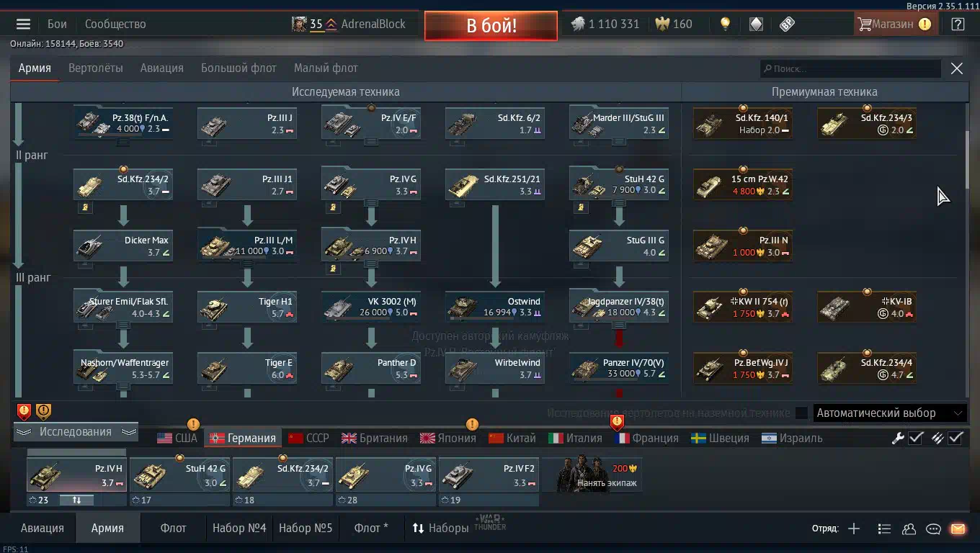Click the lightbulb hints icon
This screenshot has height=553, width=980.
[725, 24]
